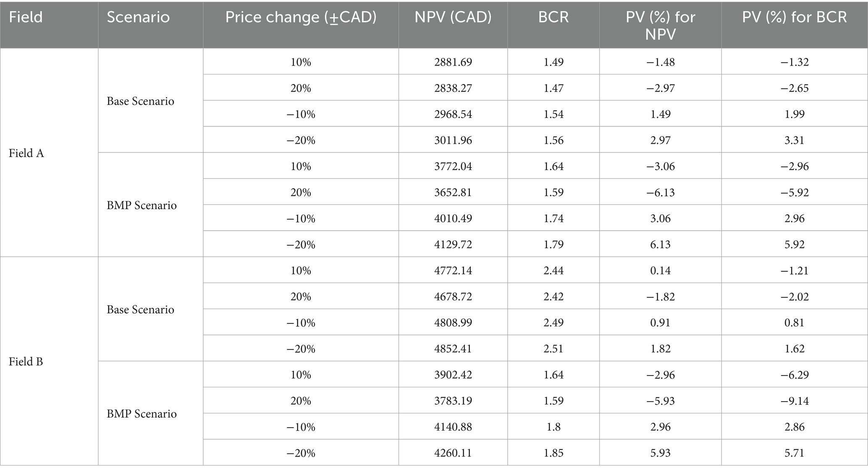The height and width of the screenshot is (473, 868).
Task: Select the NPV cell showing 2881.69
Action: (x=453, y=62)
